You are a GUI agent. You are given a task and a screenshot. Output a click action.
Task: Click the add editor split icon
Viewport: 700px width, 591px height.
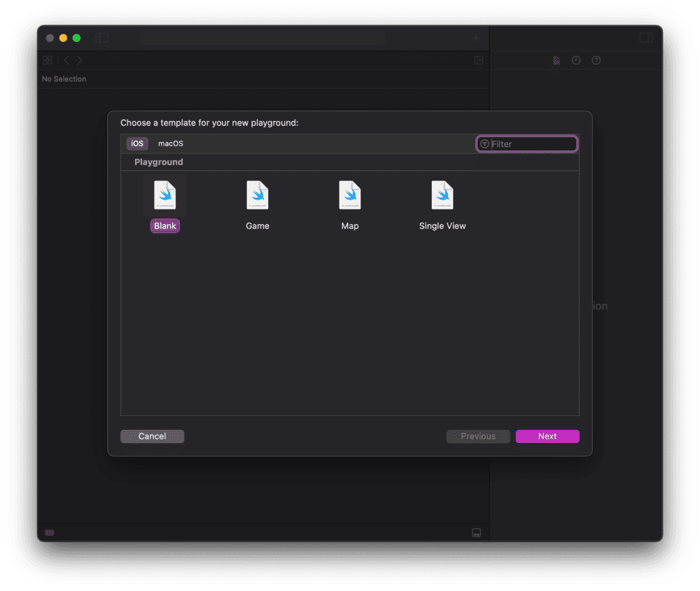(x=479, y=60)
